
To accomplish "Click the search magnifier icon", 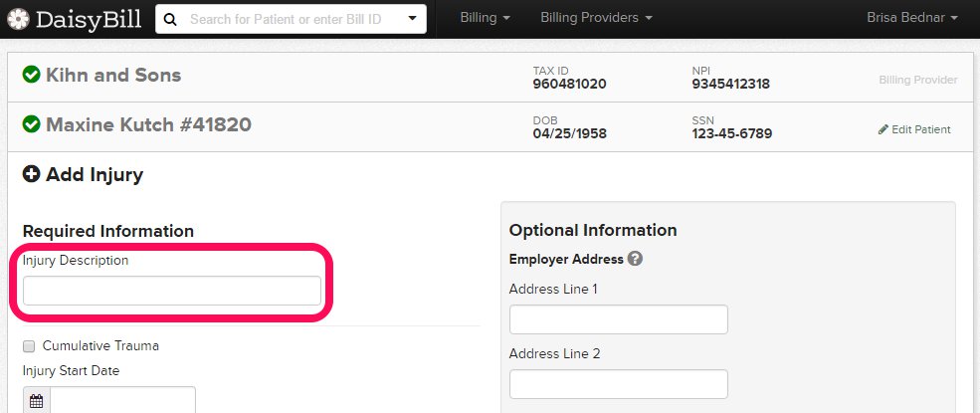I will point(170,19).
